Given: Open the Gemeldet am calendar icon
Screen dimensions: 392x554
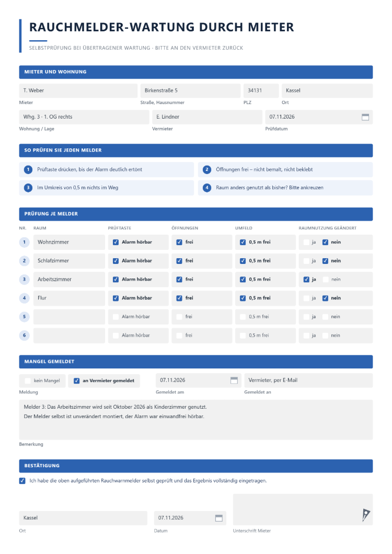Looking at the screenshot, I should 234,380.
